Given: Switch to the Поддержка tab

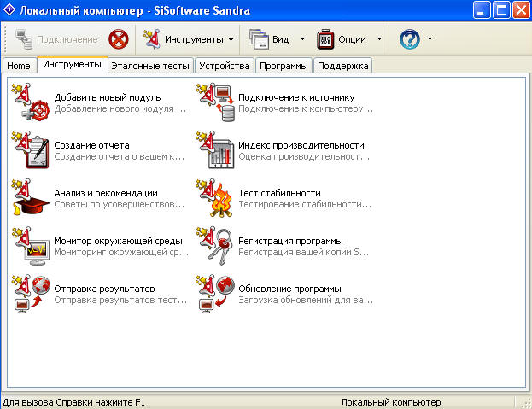Looking at the screenshot, I should point(343,66).
